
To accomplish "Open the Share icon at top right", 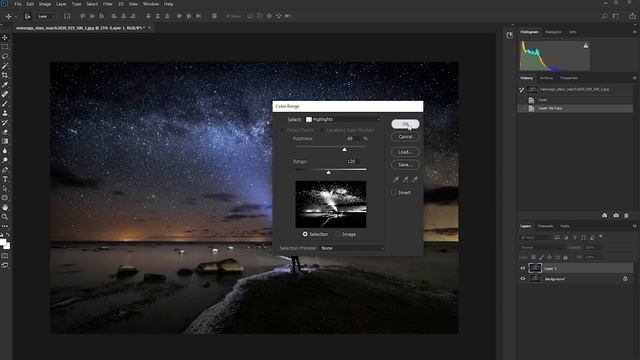I will coord(632,16).
